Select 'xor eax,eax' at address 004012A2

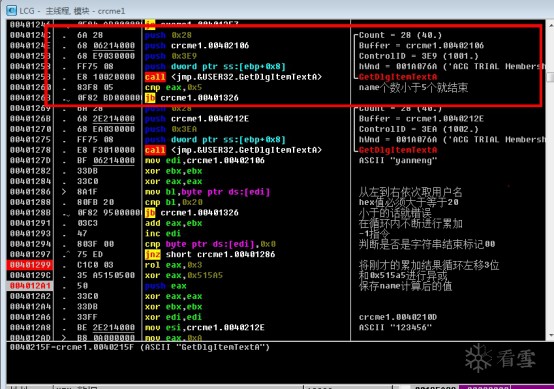173,296
